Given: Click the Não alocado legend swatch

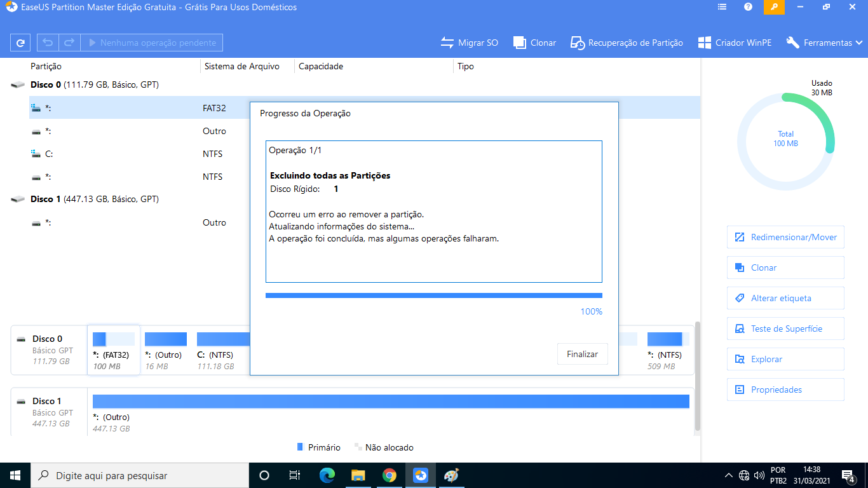Looking at the screenshot, I should (x=358, y=447).
